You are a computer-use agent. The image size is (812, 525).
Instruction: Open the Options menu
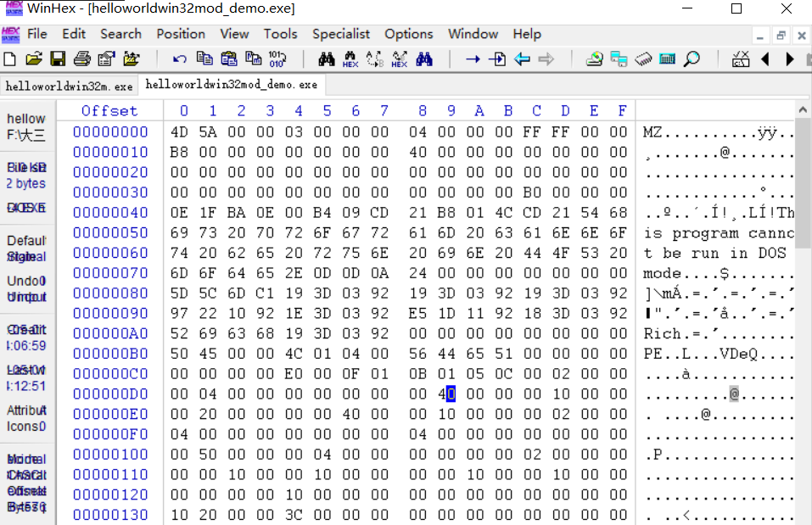409,34
